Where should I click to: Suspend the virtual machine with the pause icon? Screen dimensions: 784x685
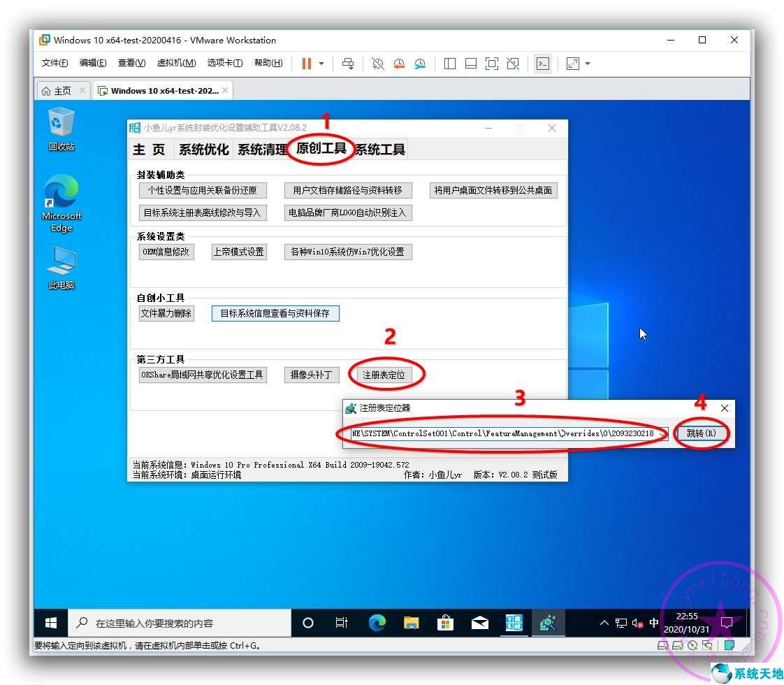[x=306, y=64]
